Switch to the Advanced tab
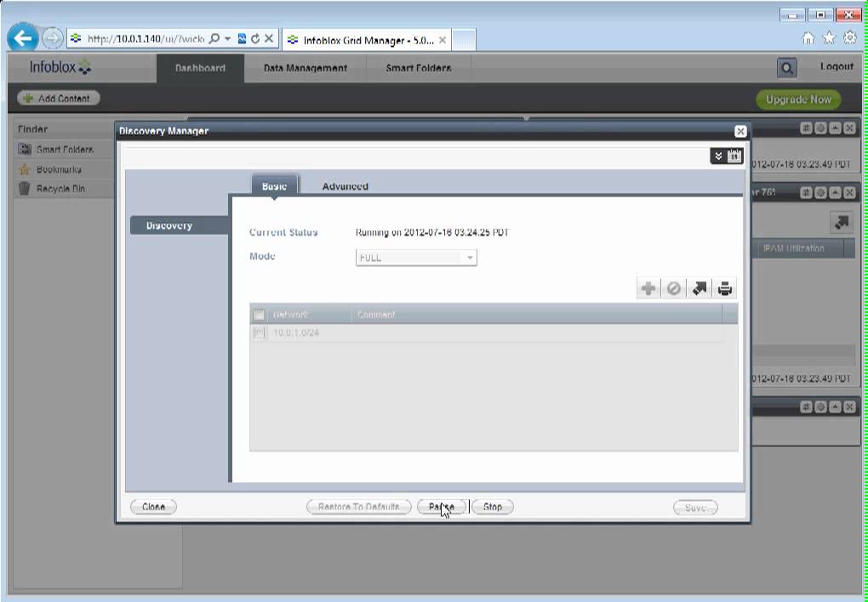868x602 pixels. coord(345,186)
